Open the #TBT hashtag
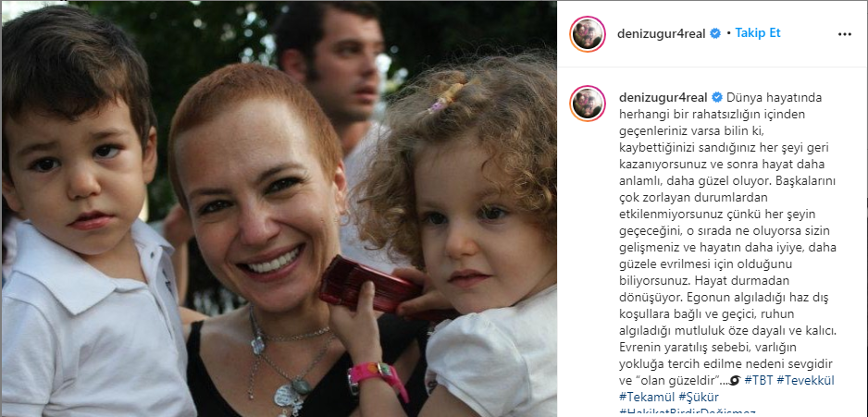The width and height of the screenshot is (868, 417). pyautogui.click(x=759, y=381)
